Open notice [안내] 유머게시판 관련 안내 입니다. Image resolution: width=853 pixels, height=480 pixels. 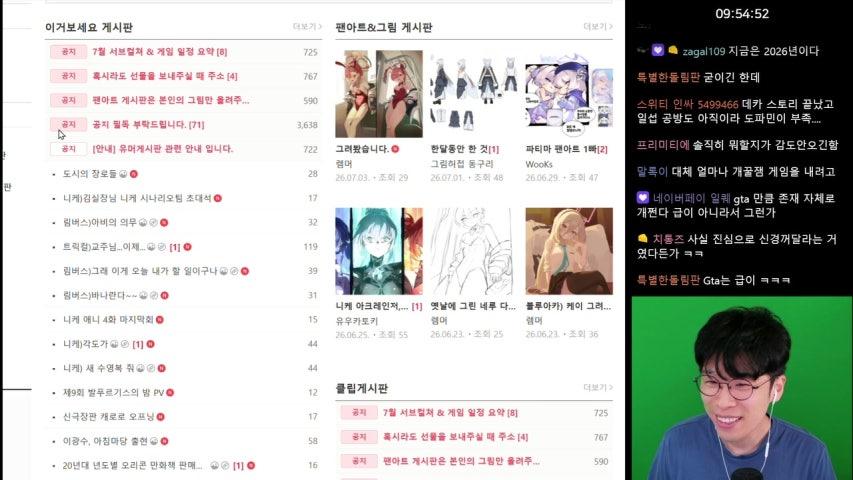163,149
